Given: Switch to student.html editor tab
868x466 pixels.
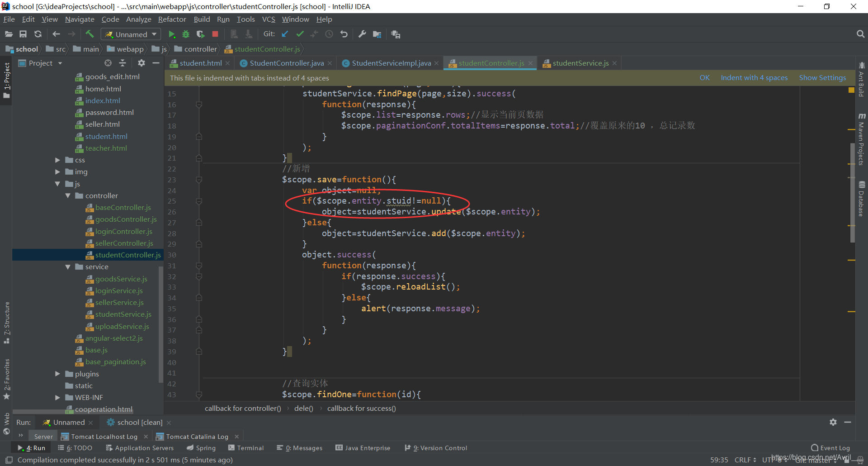Looking at the screenshot, I should [200, 63].
